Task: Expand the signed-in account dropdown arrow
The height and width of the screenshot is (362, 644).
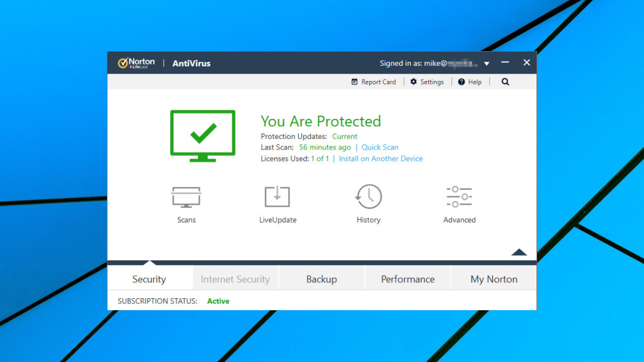Action: tap(487, 64)
